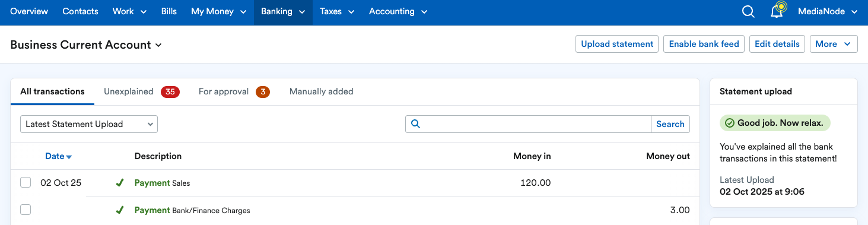Screen dimensions: 868x225
Task: Go to Contacts
Action: tap(80, 11)
